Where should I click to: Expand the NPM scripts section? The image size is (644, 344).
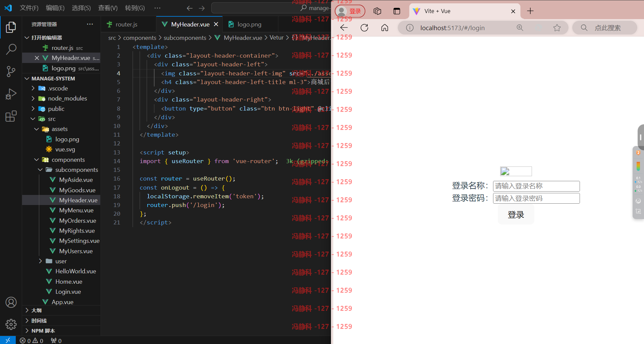[x=27, y=331]
